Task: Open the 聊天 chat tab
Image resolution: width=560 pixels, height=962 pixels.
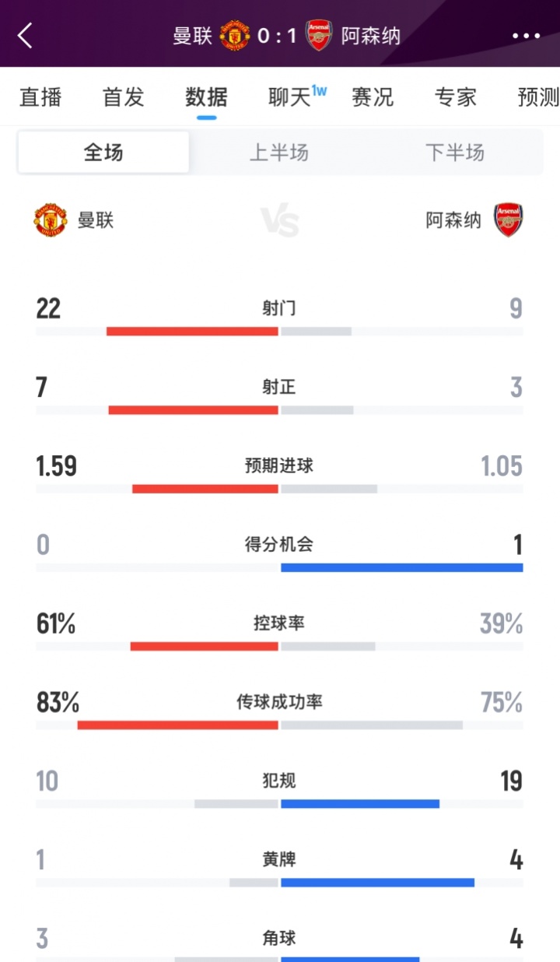Action: 290,97
